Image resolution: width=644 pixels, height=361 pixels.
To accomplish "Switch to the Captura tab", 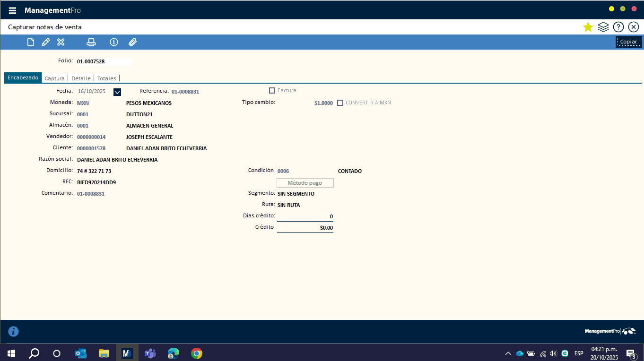I will pos(54,78).
